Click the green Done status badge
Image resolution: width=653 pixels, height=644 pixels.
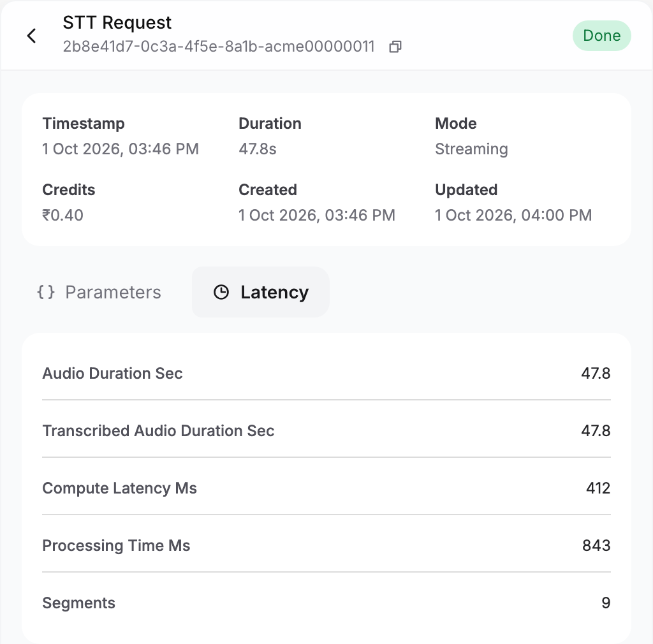[x=602, y=36]
